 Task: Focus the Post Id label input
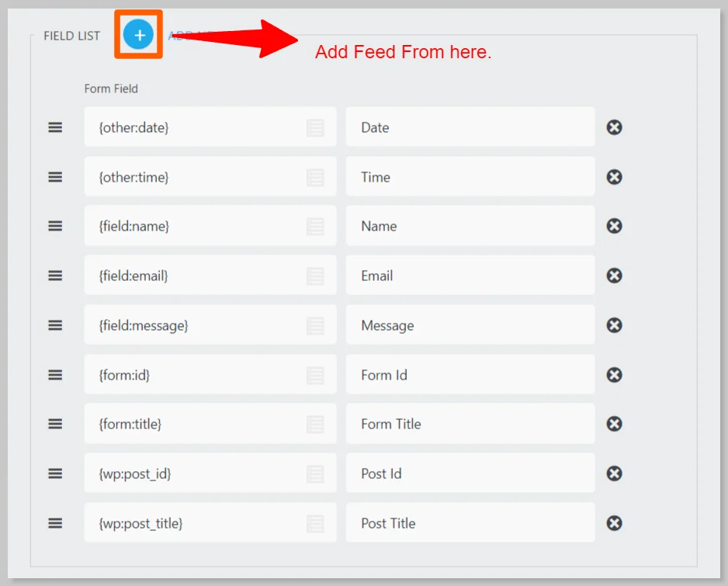pos(470,473)
